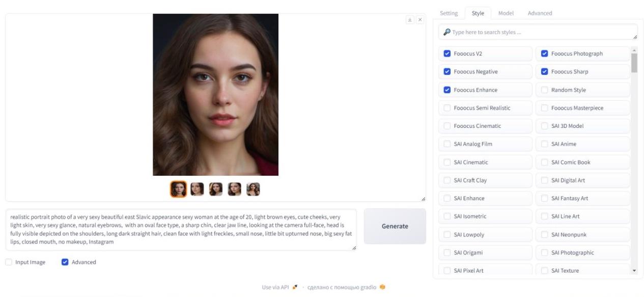This screenshot has height=297, width=644.
Task: Check the SAI Analog Film style
Action: click(x=447, y=144)
